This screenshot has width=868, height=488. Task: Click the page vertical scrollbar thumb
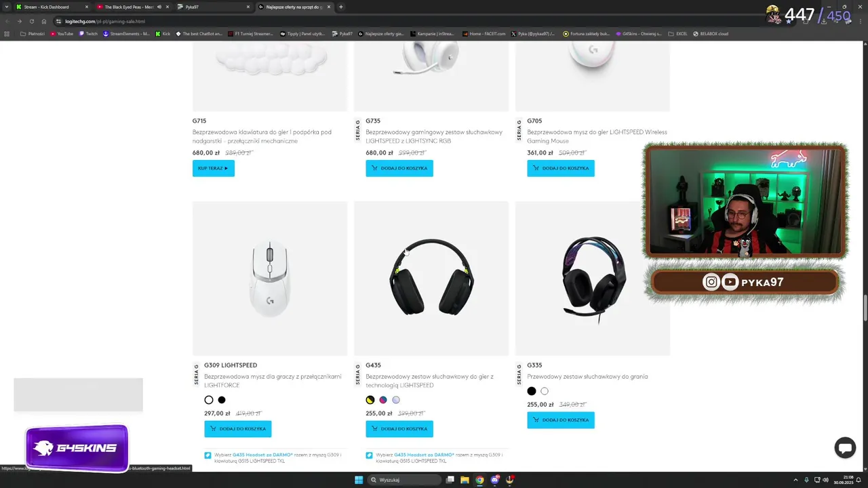click(865, 309)
